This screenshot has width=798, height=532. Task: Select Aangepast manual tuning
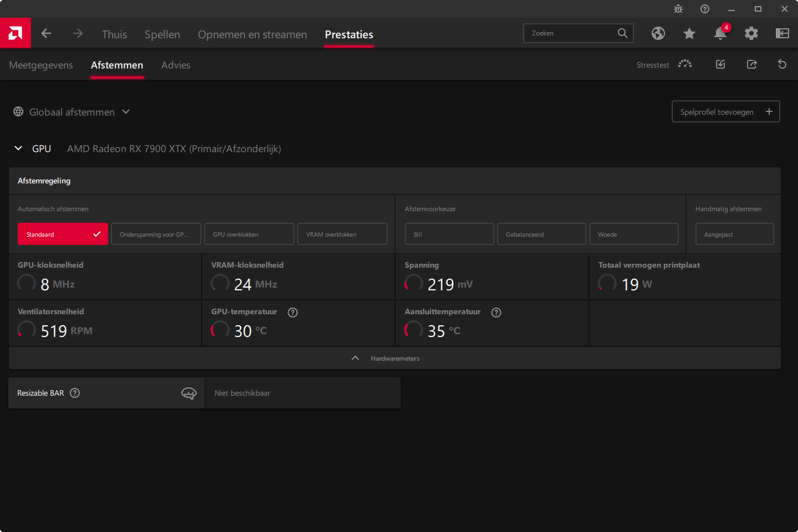[735, 234]
